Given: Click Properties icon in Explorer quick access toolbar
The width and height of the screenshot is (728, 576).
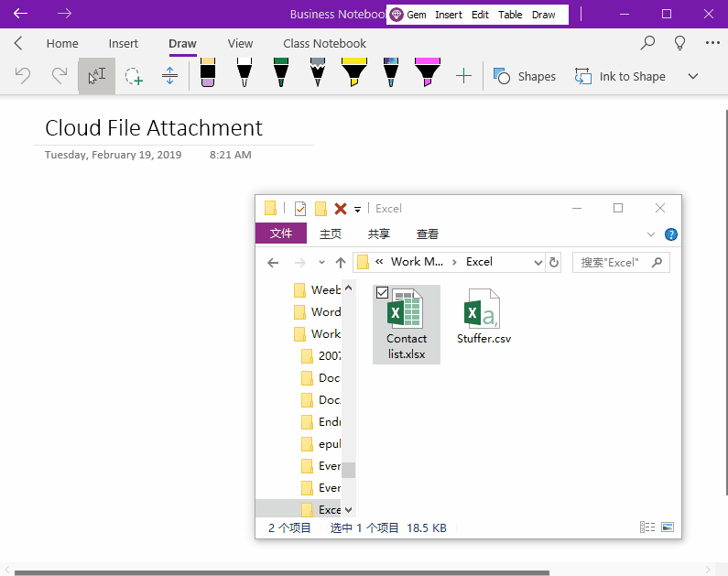Looking at the screenshot, I should click(x=300, y=209).
